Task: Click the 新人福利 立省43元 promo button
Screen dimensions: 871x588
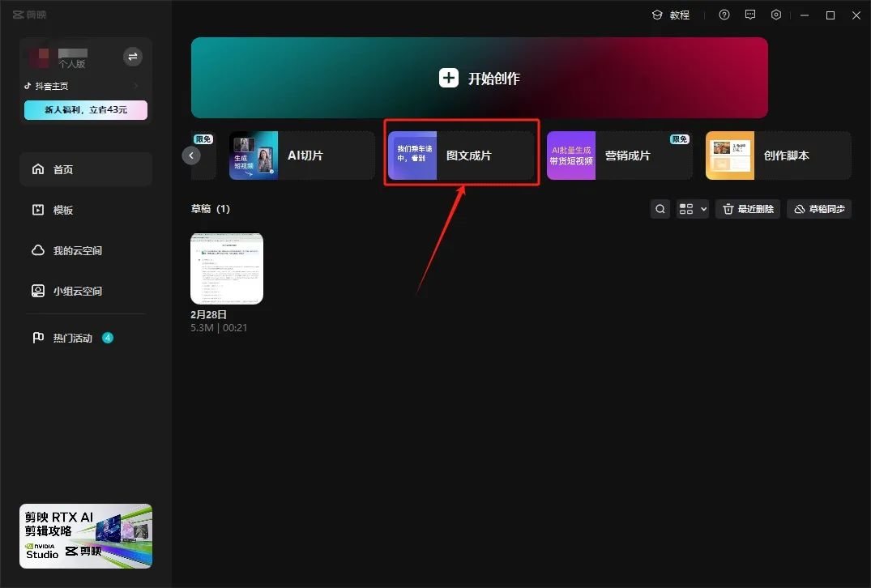Action: coord(86,110)
